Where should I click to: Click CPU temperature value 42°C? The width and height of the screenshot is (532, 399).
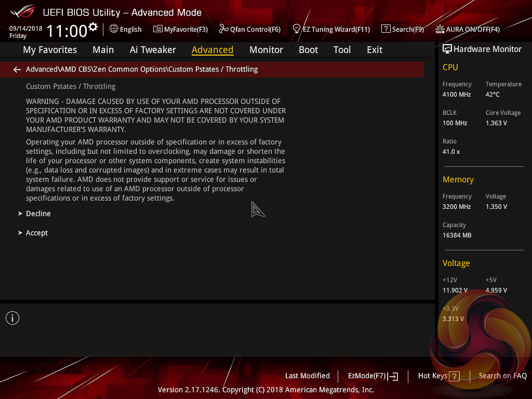(x=493, y=95)
